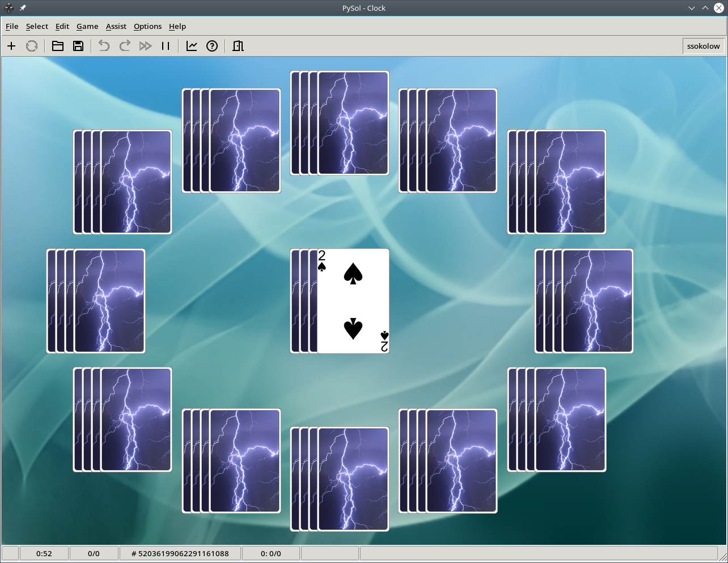
Task: Click the Redo arrow icon
Action: 125,46
